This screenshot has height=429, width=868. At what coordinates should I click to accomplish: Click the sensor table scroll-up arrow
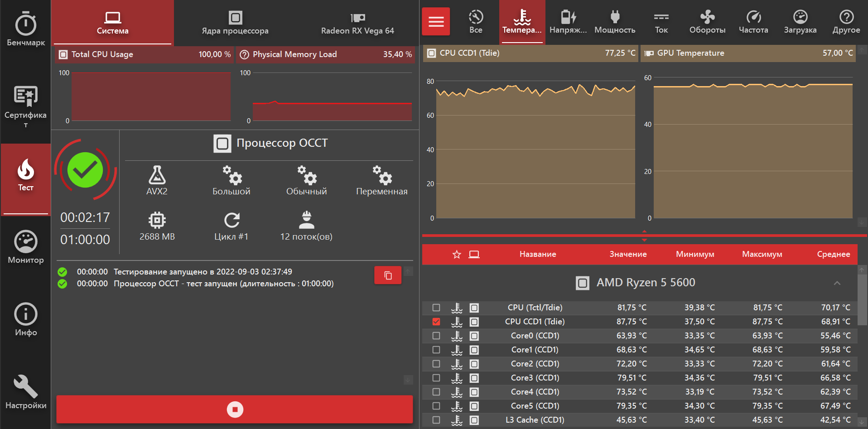[x=862, y=270]
